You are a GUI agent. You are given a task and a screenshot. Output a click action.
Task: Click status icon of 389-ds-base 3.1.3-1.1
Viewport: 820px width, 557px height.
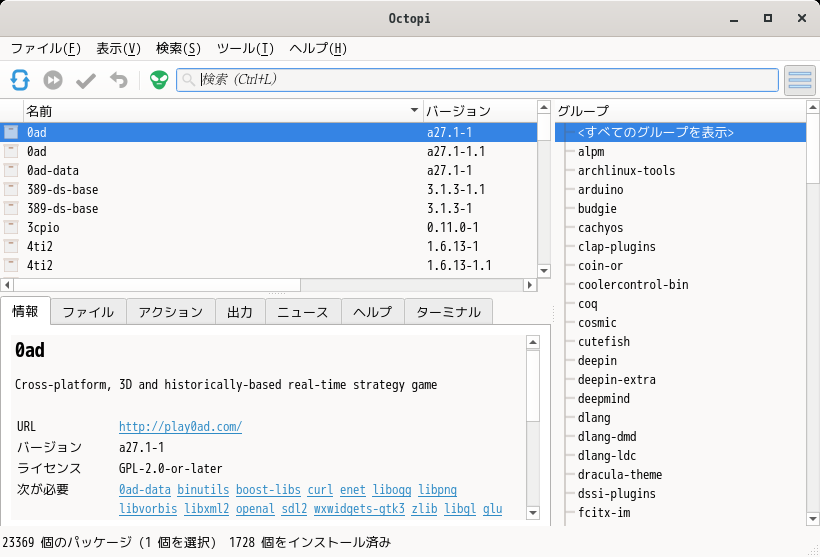point(11,189)
